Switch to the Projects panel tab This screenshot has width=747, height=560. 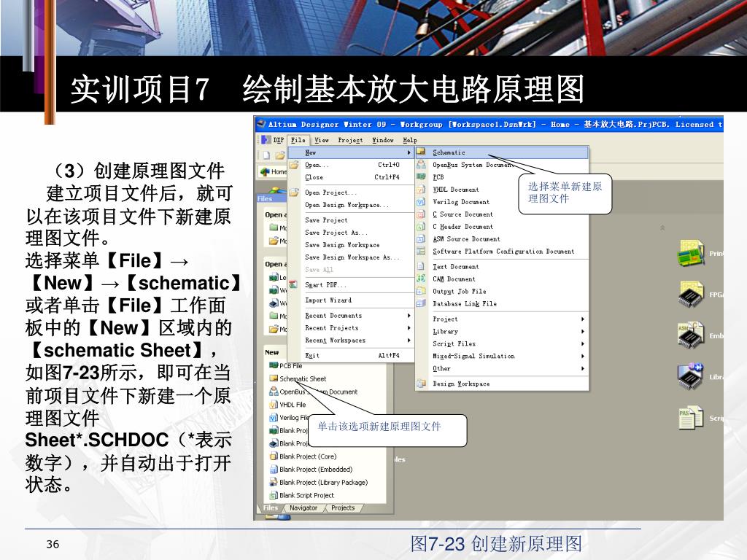[343, 508]
